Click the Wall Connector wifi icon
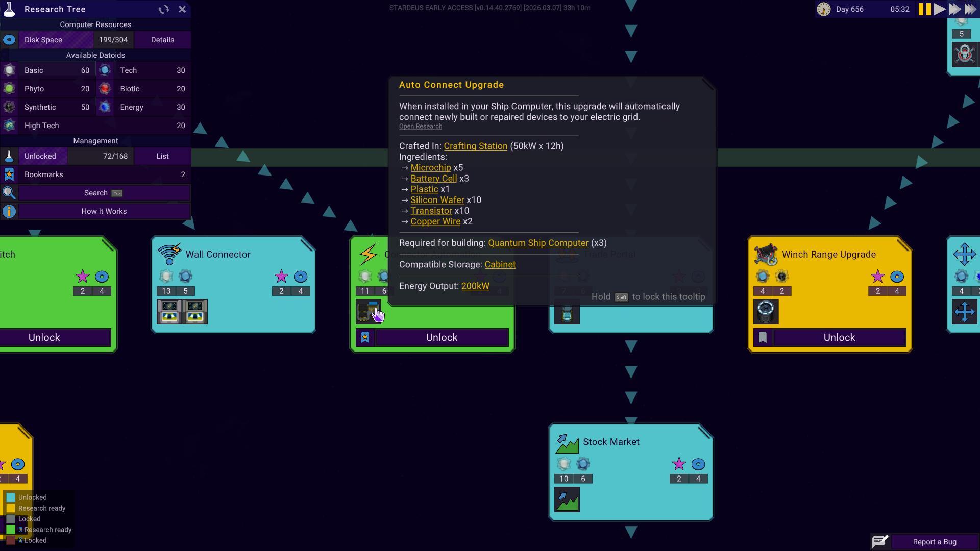The image size is (980, 551). [x=169, y=254]
